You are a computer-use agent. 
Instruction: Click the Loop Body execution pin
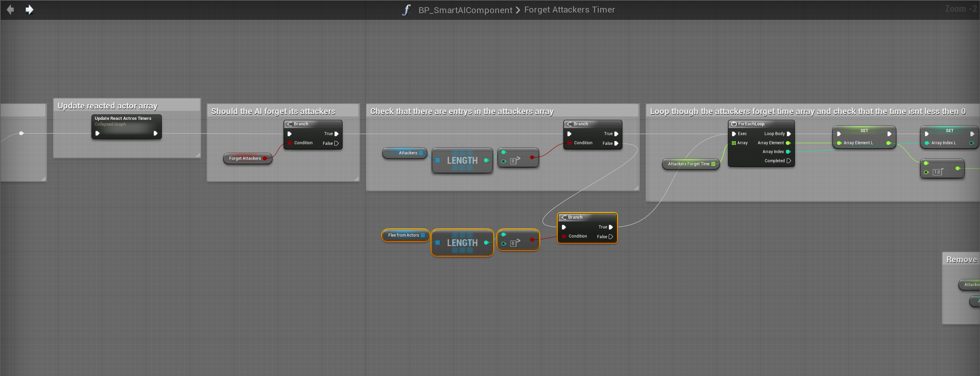pyautogui.click(x=789, y=134)
